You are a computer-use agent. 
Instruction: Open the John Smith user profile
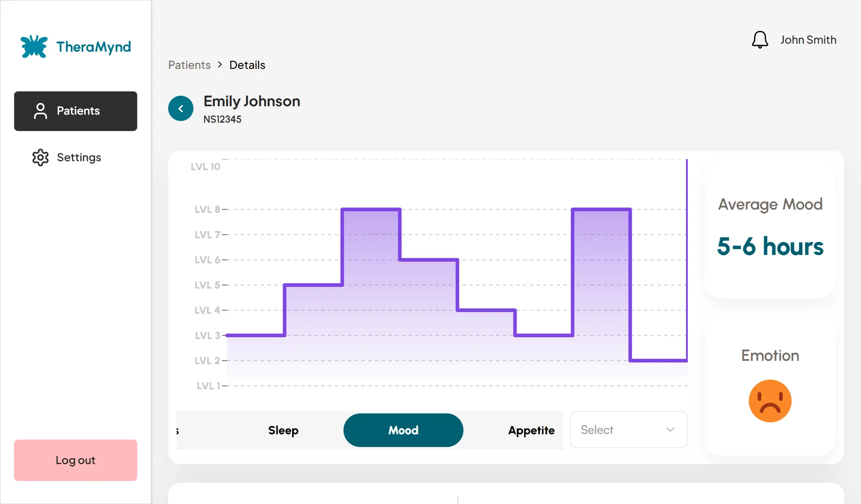point(808,40)
